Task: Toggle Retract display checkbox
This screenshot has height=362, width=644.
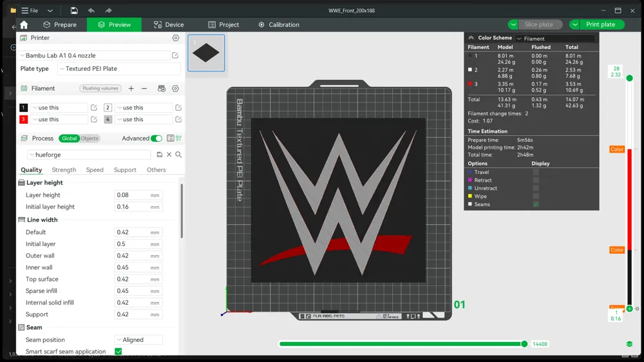Action: pyautogui.click(x=536, y=180)
